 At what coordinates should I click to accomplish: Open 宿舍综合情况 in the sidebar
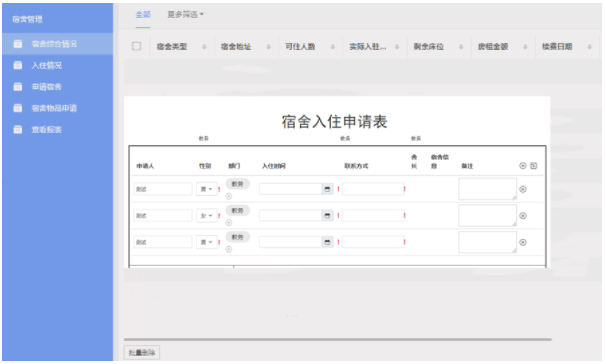(x=57, y=44)
